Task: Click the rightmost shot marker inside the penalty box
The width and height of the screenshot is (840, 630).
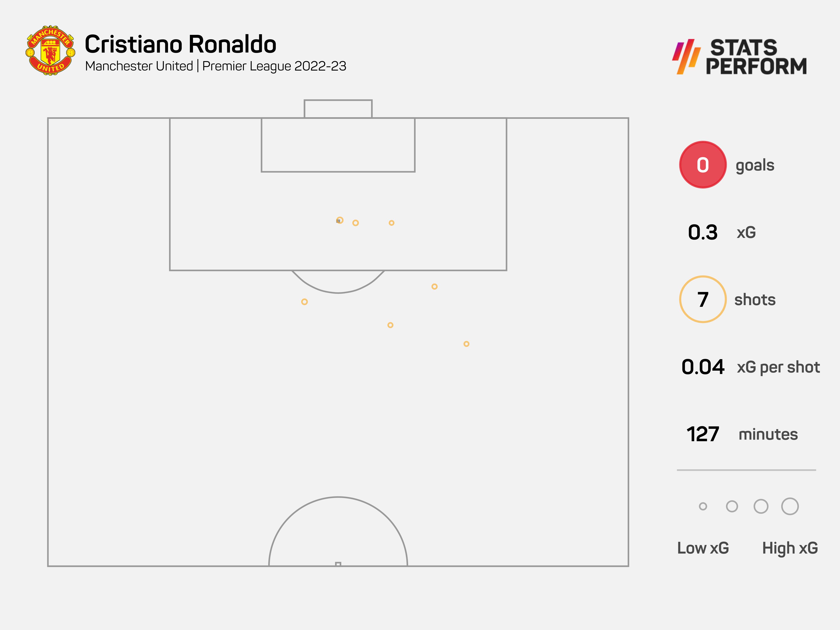Action: click(x=391, y=223)
